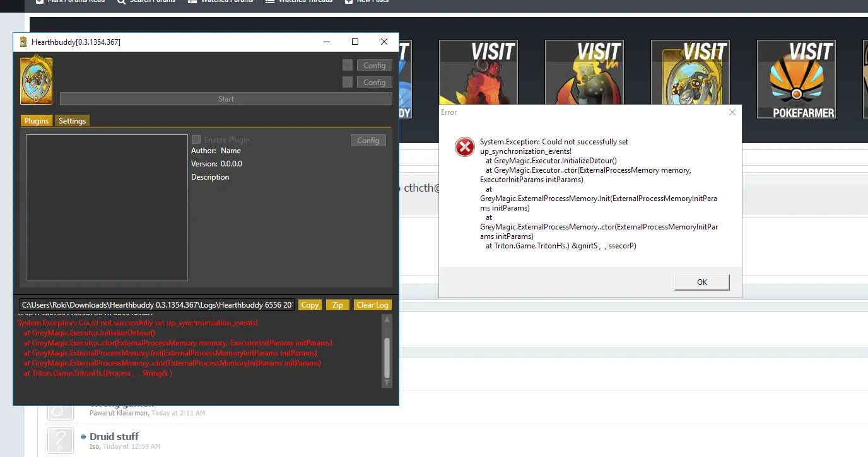Click the unread dot beside Druid stuff
Viewport: 868px width, 457px height.
[x=83, y=437]
